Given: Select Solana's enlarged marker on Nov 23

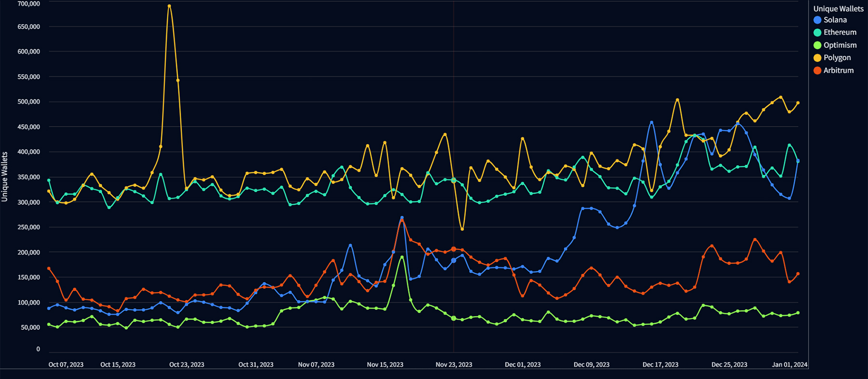Looking at the screenshot, I should [453, 260].
